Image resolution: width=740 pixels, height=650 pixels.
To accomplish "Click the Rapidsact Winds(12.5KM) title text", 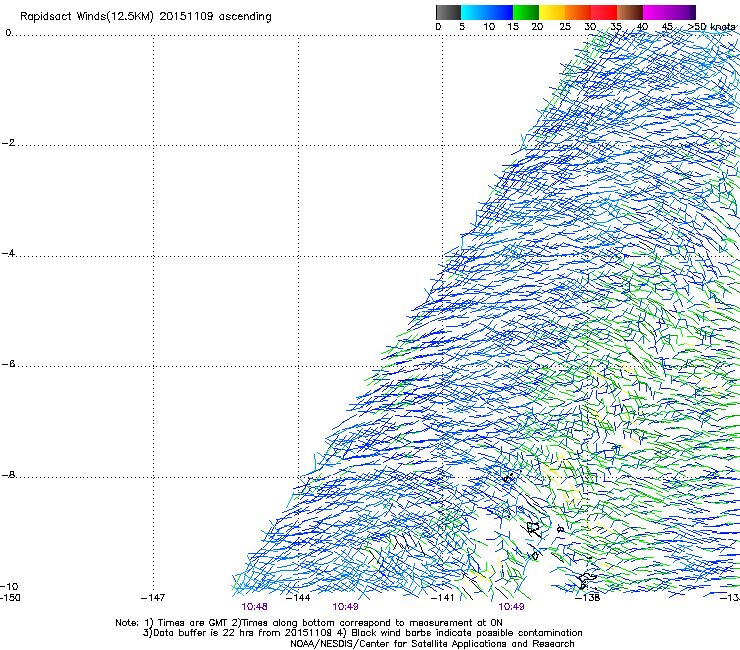I will 145,17.
